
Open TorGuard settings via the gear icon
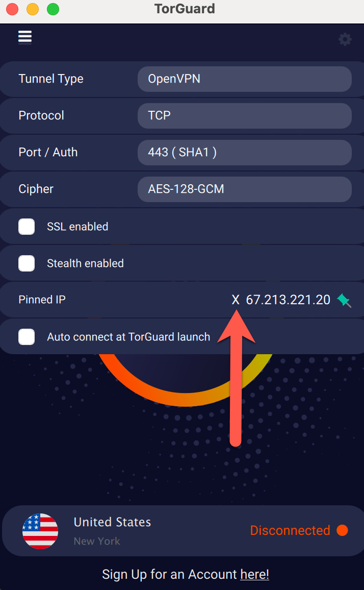click(x=345, y=39)
